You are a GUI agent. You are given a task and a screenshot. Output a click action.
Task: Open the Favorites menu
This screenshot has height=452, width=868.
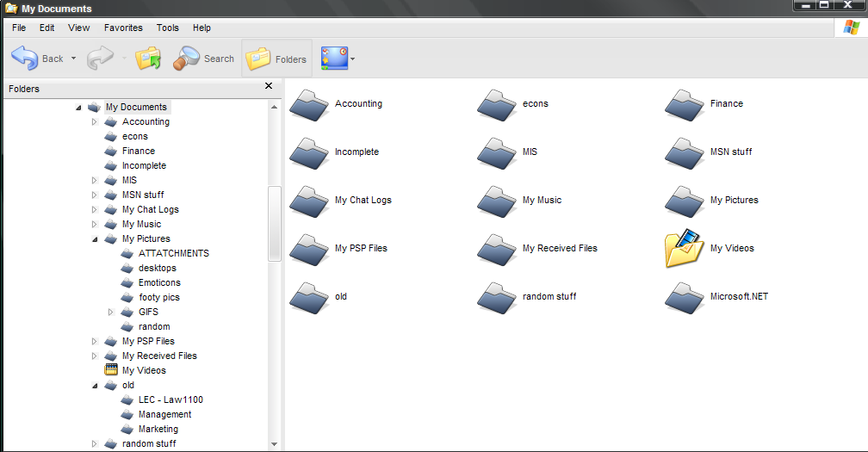coord(123,28)
